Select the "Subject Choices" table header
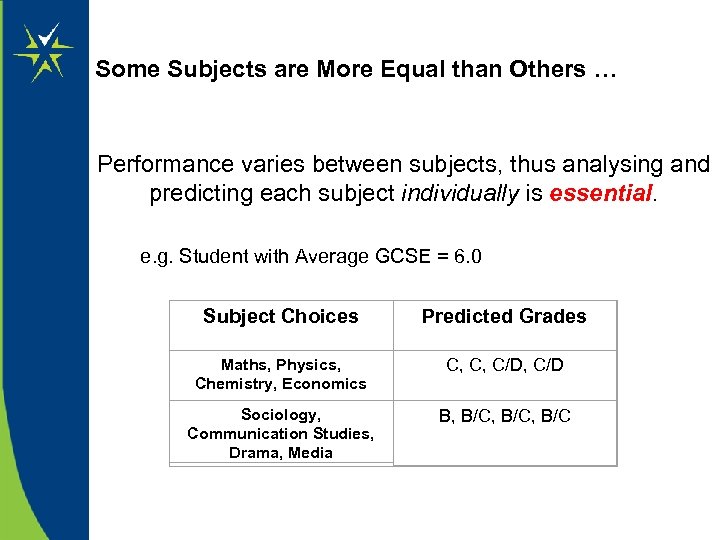The image size is (720, 540). click(x=280, y=317)
